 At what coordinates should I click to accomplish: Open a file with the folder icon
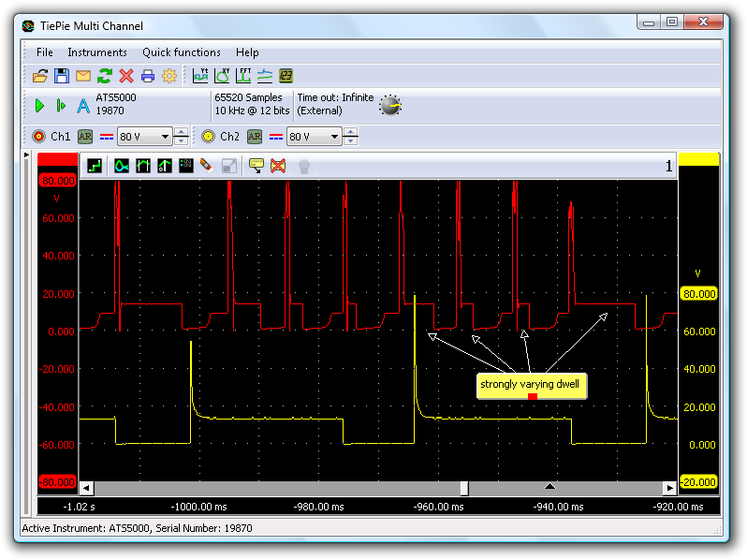(40, 76)
